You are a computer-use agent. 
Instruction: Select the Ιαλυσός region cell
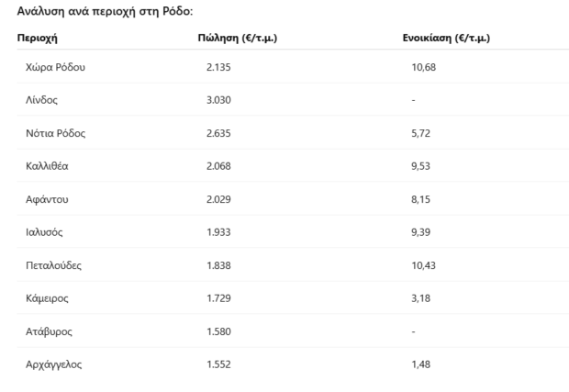(44, 232)
